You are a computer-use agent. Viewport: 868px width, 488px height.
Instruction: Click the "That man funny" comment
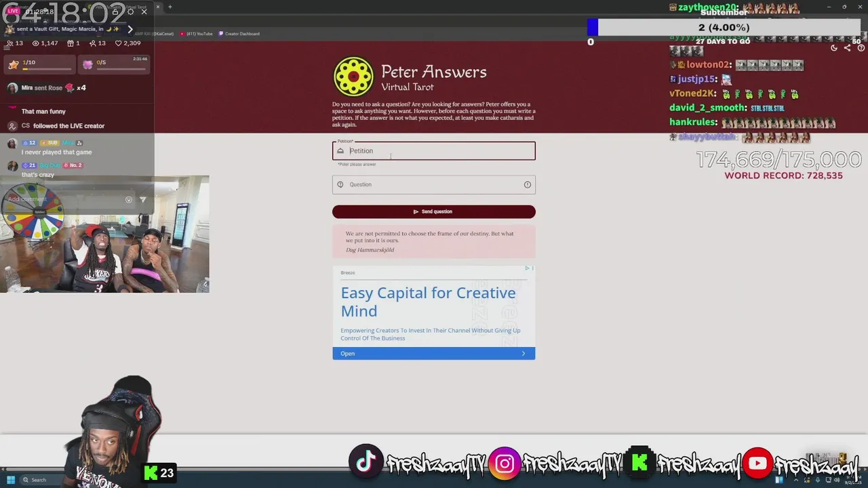[x=43, y=111]
